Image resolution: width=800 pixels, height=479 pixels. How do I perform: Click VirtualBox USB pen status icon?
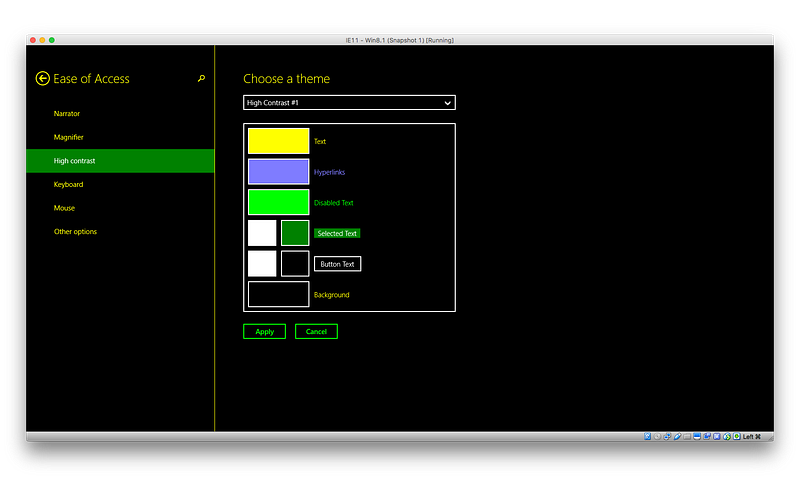pos(677,437)
